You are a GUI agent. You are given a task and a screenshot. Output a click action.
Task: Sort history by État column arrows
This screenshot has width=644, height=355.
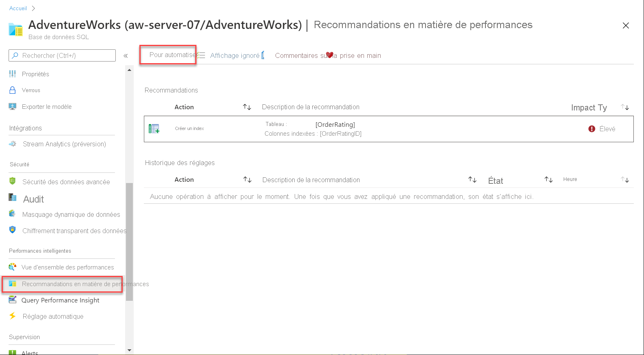point(549,179)
